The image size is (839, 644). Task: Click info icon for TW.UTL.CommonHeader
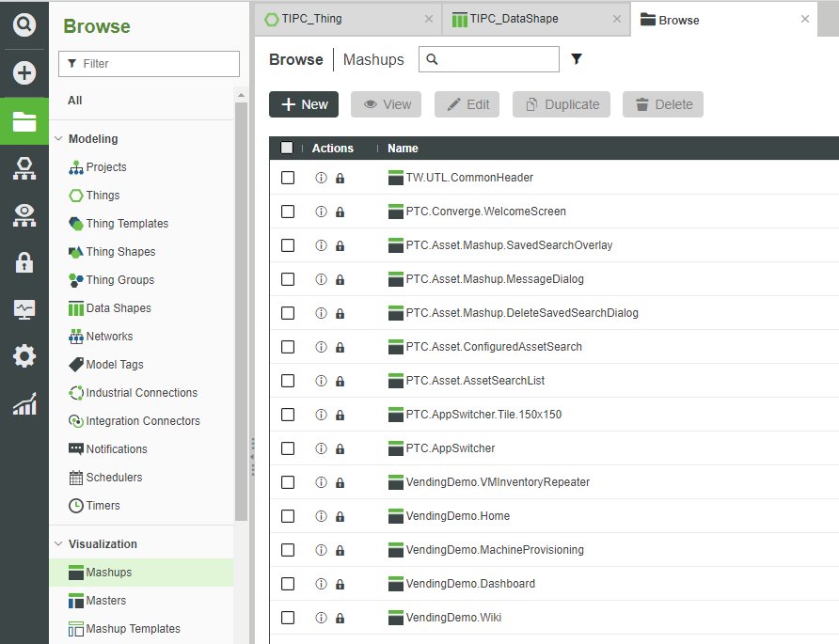pos(321,178)
